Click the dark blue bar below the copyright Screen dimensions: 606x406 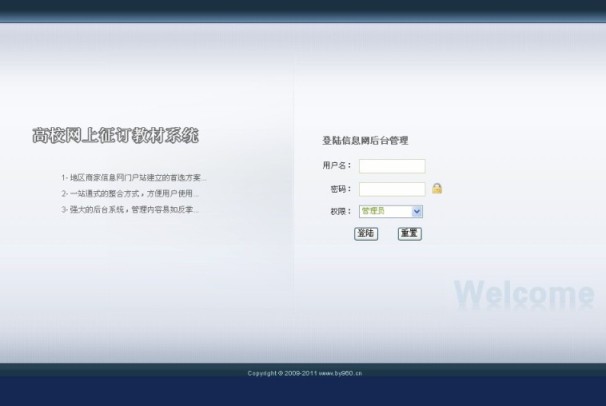[x=303, y=392]
